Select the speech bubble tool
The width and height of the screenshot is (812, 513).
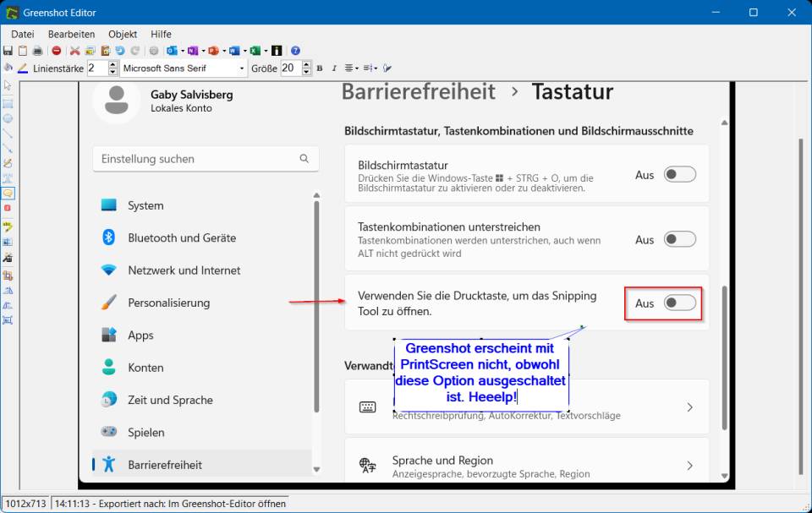pos(8,194)
